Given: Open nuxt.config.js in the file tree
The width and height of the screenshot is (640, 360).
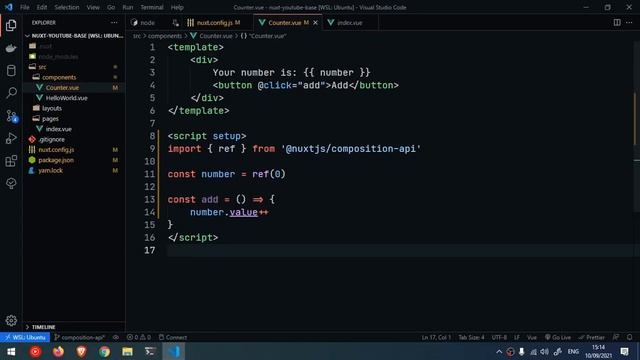Looking at the screenshot, I should pyautogui.click(x=74, y=150).
